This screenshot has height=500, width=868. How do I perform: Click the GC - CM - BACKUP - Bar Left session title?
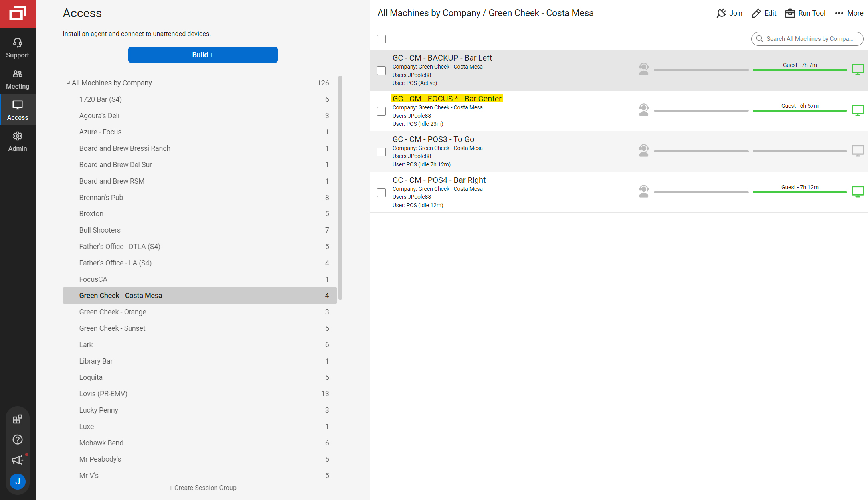point(442,58)
